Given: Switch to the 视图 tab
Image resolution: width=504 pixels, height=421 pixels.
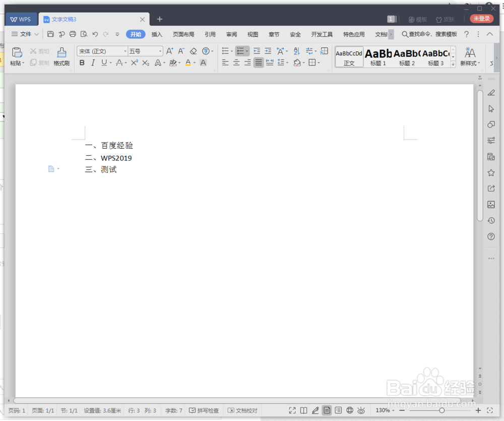Looking at the screenshot, I should point(253,34).
